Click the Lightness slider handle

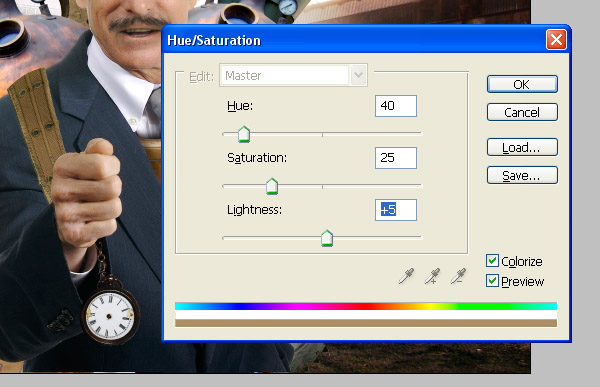point(327,238)
